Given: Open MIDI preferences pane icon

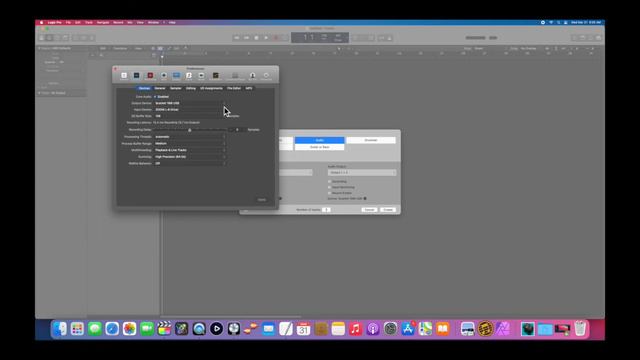Looking at the screenshot, I should (164, 76).
